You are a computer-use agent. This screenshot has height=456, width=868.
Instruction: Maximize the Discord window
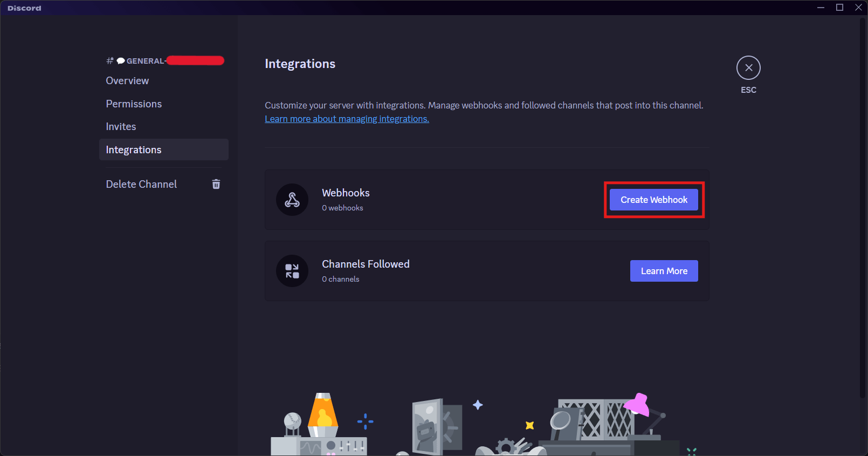(x=839, y=8)
